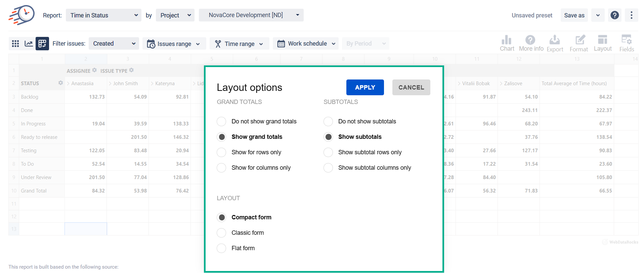Switch to the grid view icon
644x273 pixels.
(x=15, y=44)
